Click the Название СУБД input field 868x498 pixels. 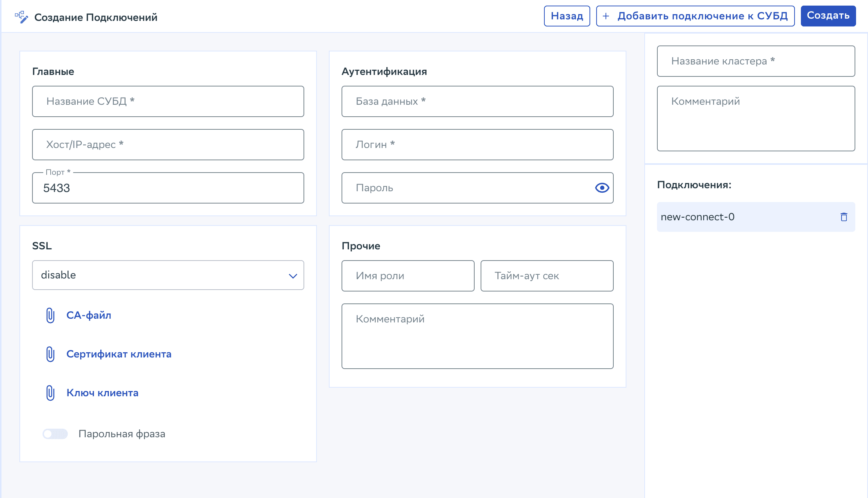168,101
